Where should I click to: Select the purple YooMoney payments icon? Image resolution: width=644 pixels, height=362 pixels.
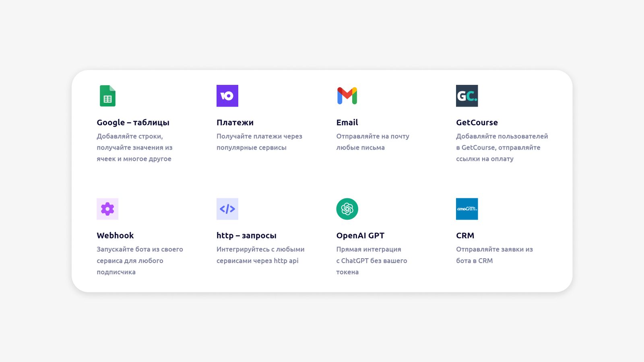click(x=227, y=96)
